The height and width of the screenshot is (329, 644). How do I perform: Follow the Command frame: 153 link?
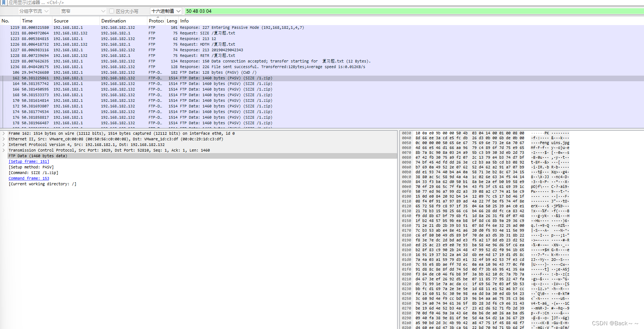(x=29, y=178)
